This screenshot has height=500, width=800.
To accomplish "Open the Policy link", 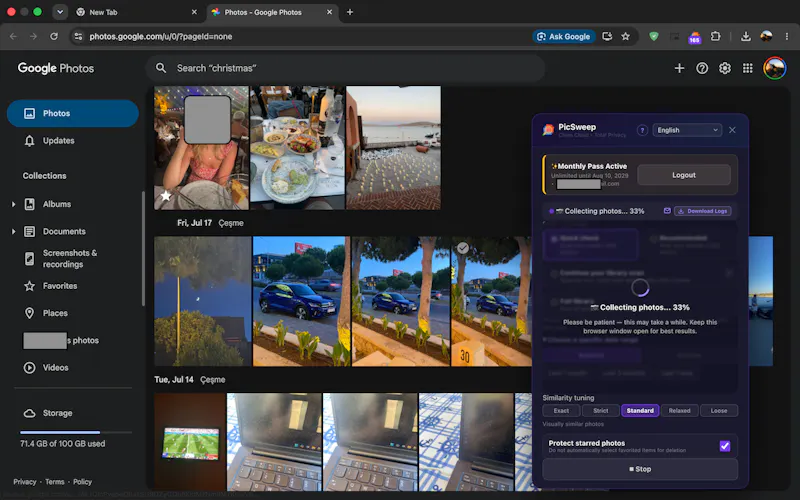I will pos(82,482).
